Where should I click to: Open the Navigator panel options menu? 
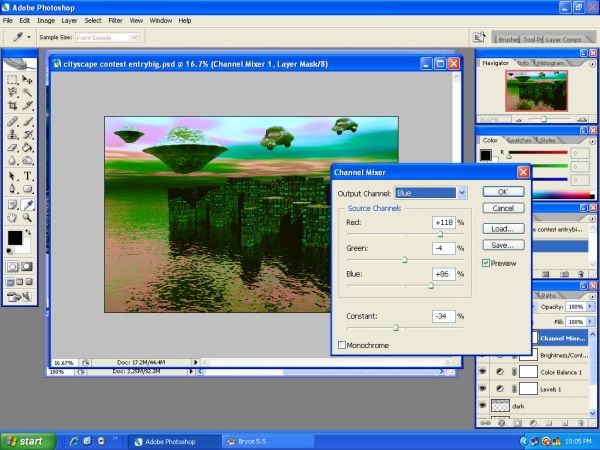592,64
